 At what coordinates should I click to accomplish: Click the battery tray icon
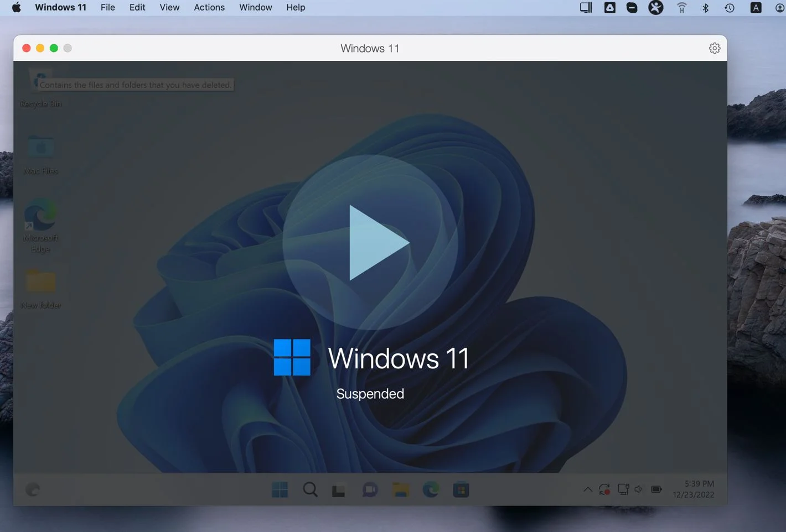[656, 489]
